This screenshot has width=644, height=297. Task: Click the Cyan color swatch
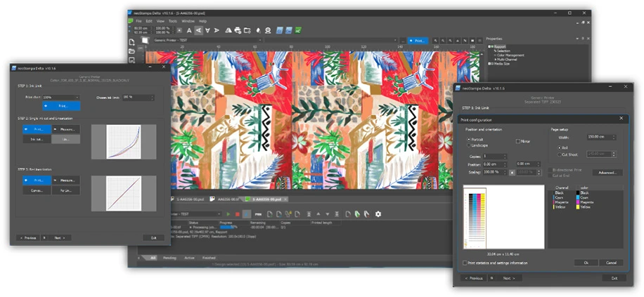click(x=577, y=197)
